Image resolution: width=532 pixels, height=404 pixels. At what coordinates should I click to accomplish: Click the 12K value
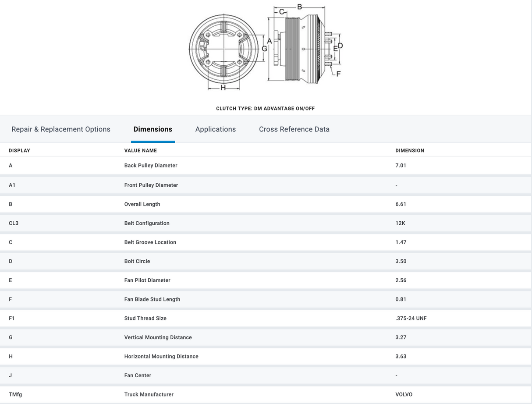pyautogui.click(x=401, y=223)
